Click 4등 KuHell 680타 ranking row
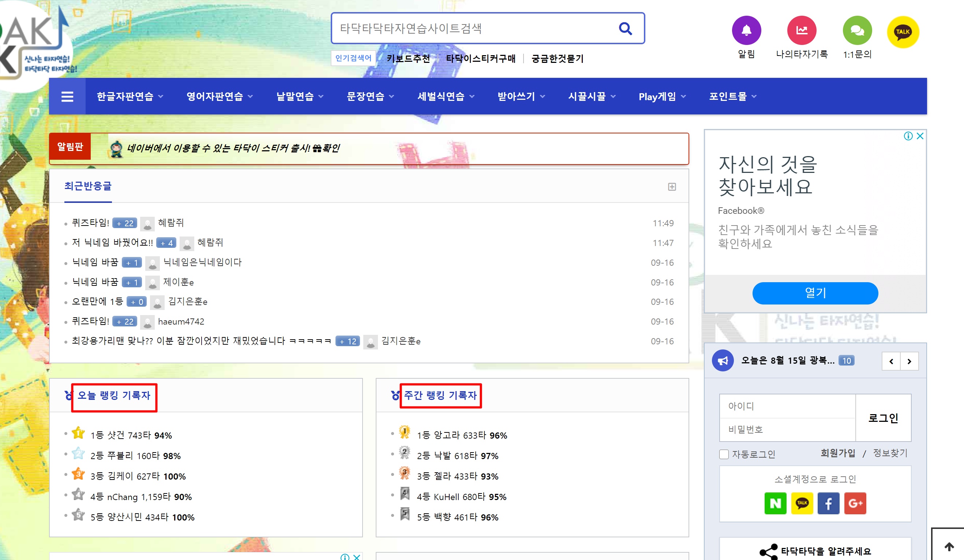 (462, 497)
